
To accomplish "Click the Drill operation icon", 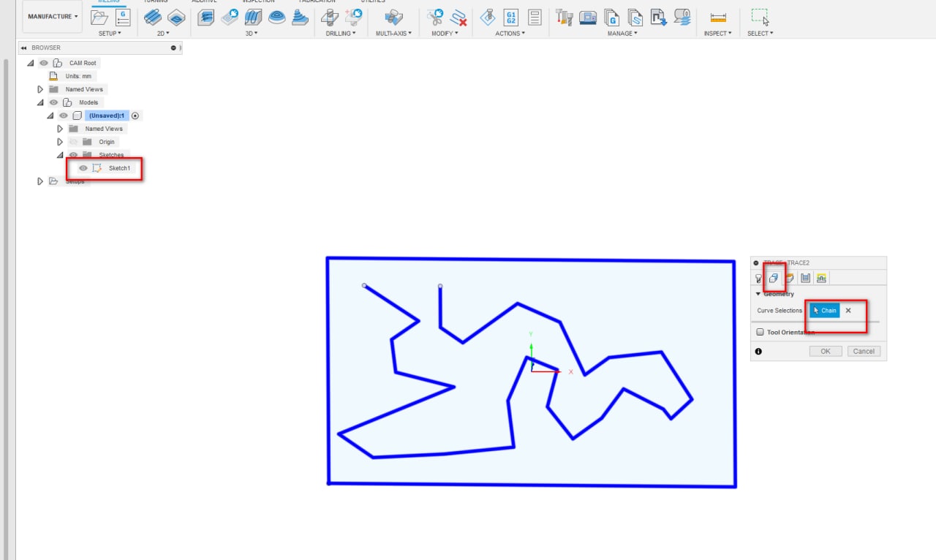I will tap(330, 18).
